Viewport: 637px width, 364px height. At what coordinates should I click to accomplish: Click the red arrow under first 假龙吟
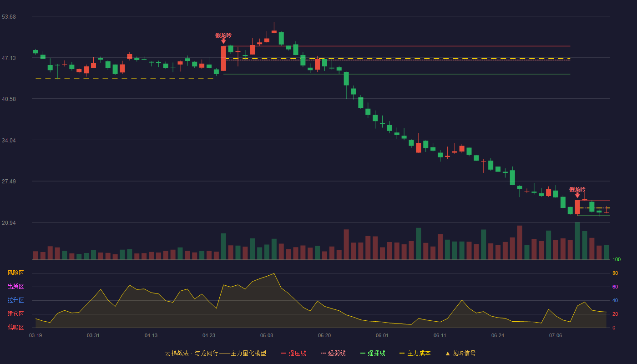[x=223, y=41]
